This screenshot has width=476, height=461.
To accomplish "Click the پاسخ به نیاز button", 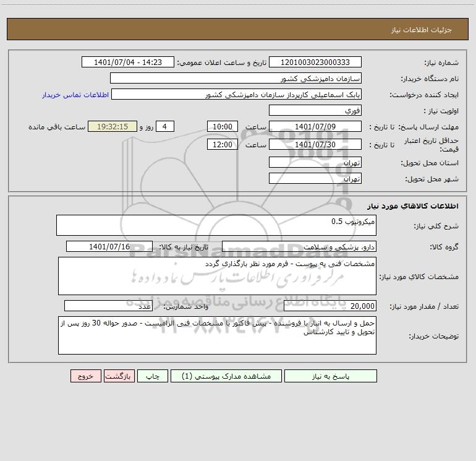I will coord(331,376).
